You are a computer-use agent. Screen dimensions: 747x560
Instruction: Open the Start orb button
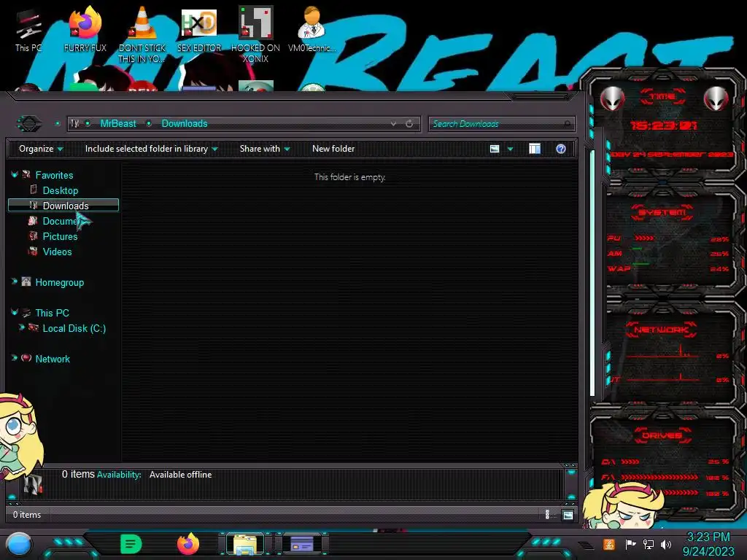pyautogui.click(x=19, y=544)
